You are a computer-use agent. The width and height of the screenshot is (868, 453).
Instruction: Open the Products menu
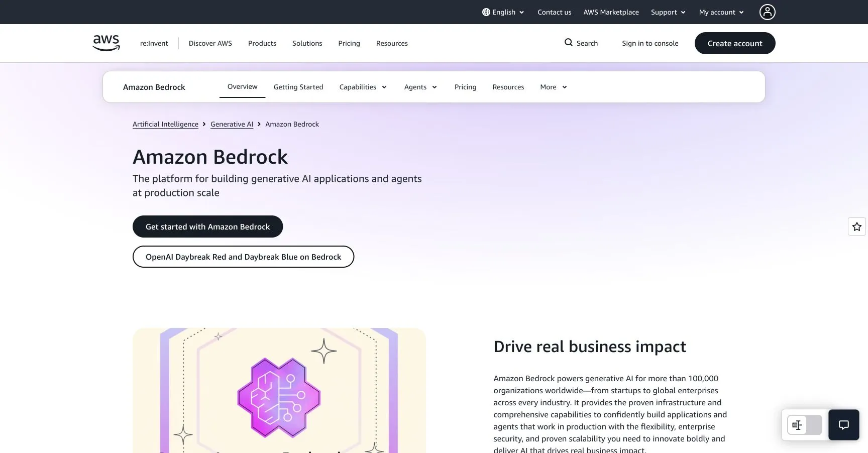pyautogui.click(x=262, y=43)
